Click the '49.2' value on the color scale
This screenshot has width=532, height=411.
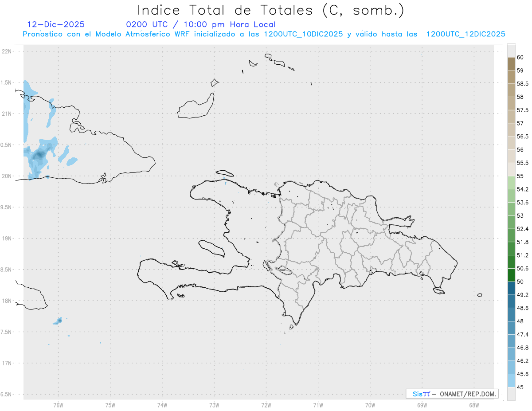coord(522,295)
